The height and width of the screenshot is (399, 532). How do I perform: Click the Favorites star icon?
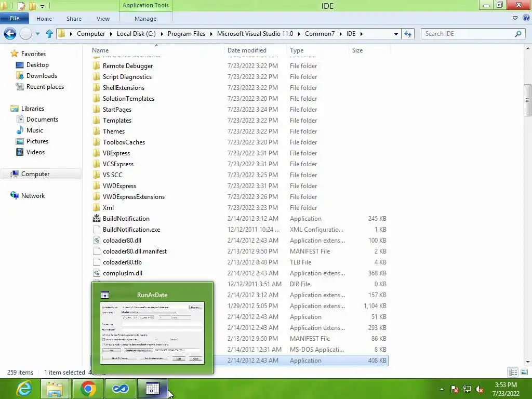14,54
